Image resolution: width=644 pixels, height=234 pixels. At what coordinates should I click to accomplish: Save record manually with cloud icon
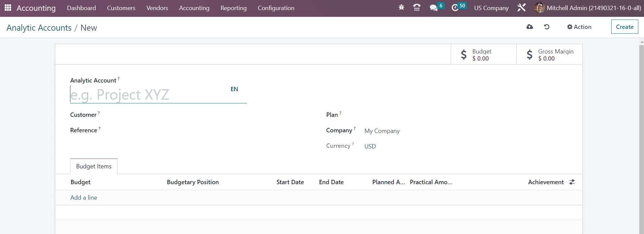tap(529, 27)
